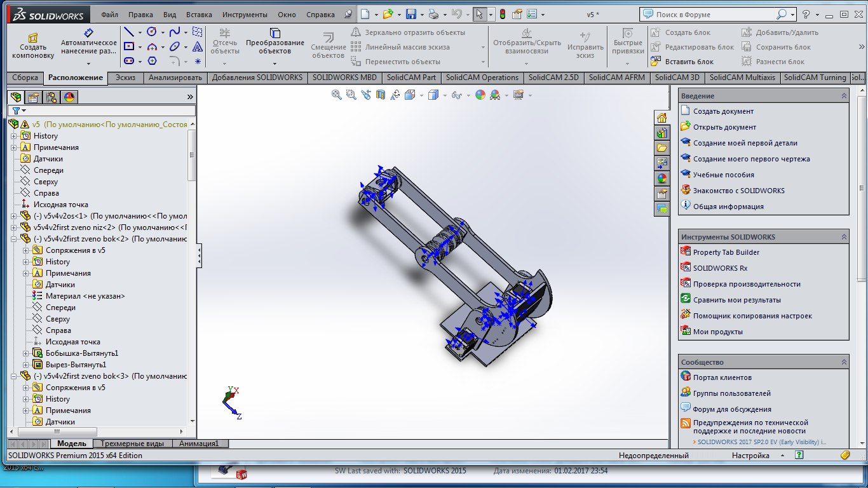Collapse the Введение panel
The width and height of the screenshot is (868, 488).
844,96
